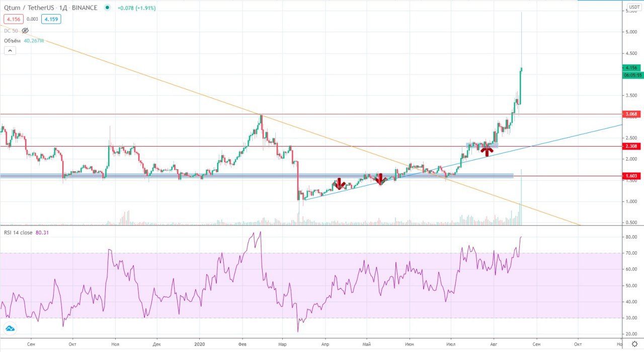This screenshot has width=644, height=352.
Task: Click the Апр label on time axis
Action: click(325, 344)
